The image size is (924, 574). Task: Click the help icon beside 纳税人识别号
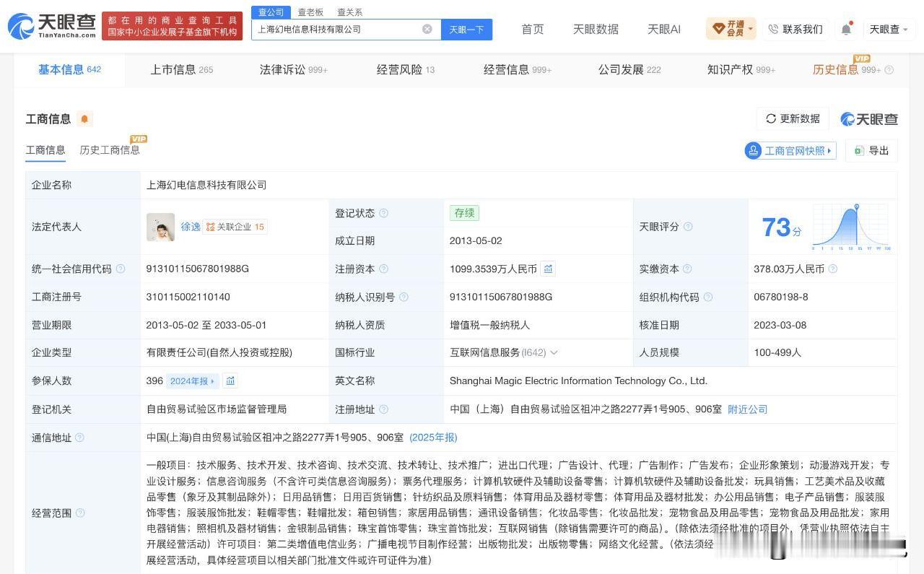point(404,297)
